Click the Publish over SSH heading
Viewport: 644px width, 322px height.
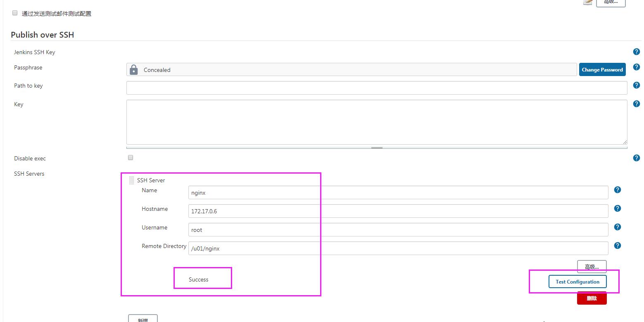click(42, 35)
